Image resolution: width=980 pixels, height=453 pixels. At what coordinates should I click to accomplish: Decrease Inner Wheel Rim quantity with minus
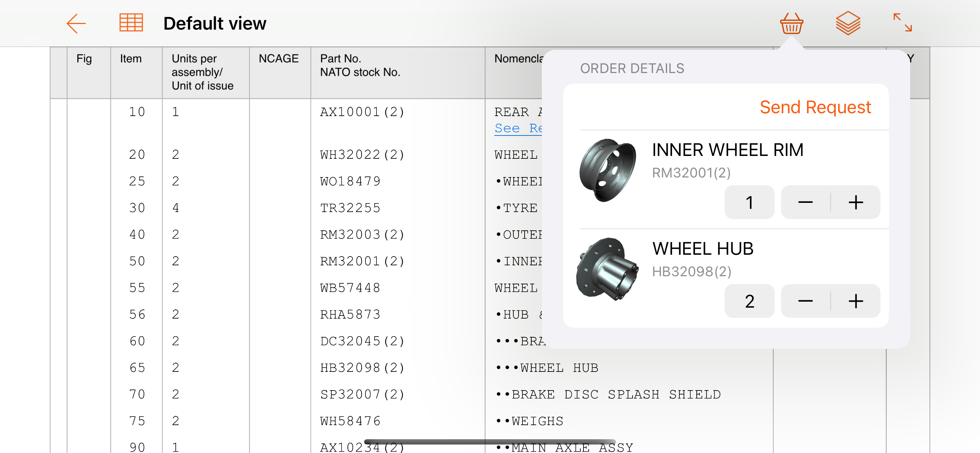[805, 203]
